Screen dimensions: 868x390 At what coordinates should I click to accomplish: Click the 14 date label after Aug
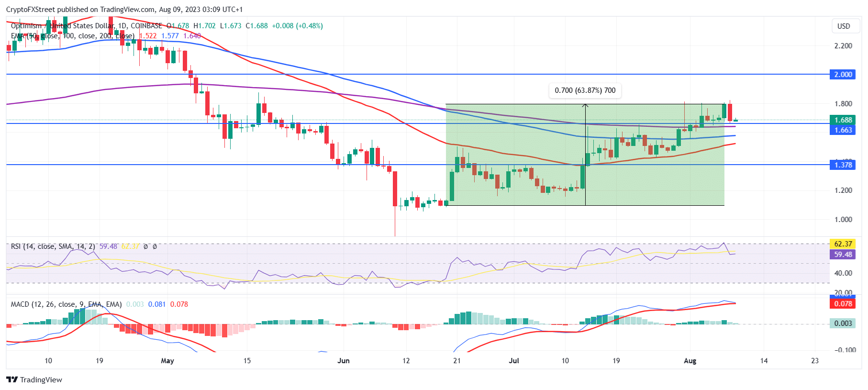click(764, 361)
